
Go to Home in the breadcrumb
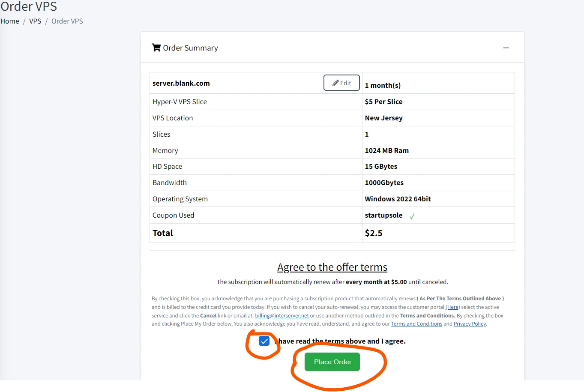point(10,21)
